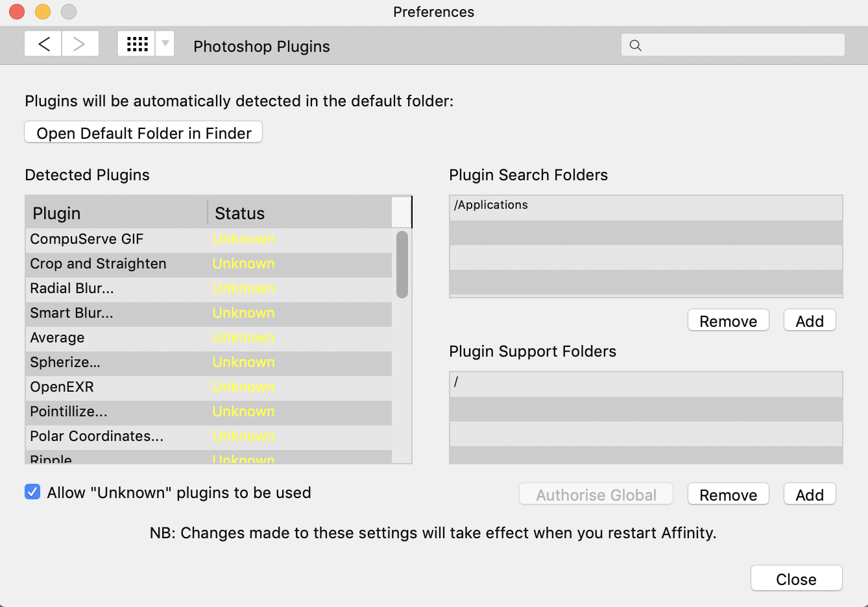Open Default Folder in Finder

[x=143, y=132]
